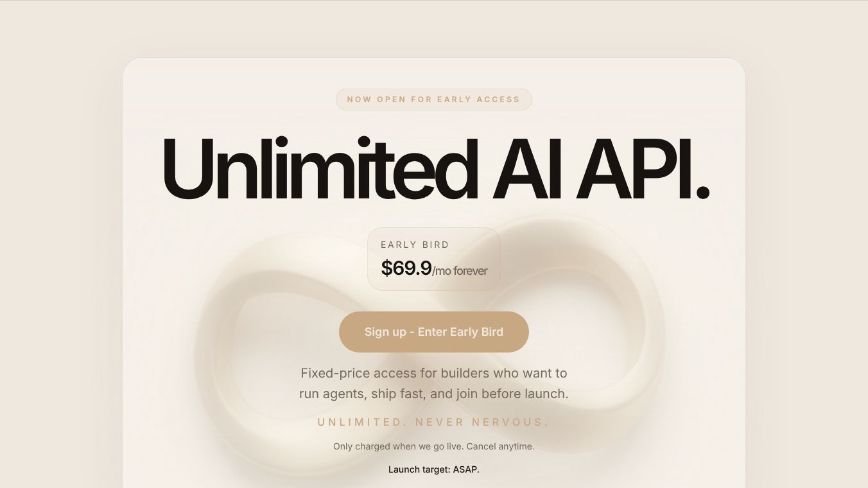Select the ASAP word in launch line
Image resolution: width=868 pixels, height=488 pixels.
(467, 469)
